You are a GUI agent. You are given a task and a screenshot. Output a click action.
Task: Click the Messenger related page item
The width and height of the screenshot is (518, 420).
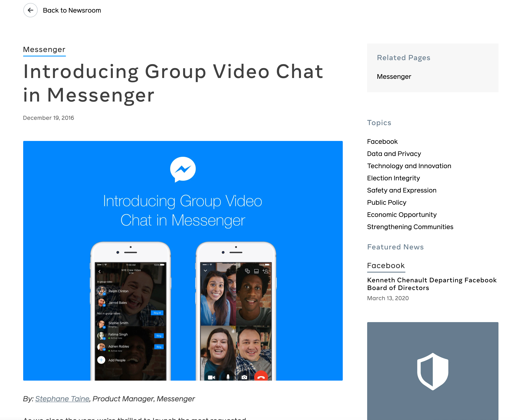coord(394,77)
